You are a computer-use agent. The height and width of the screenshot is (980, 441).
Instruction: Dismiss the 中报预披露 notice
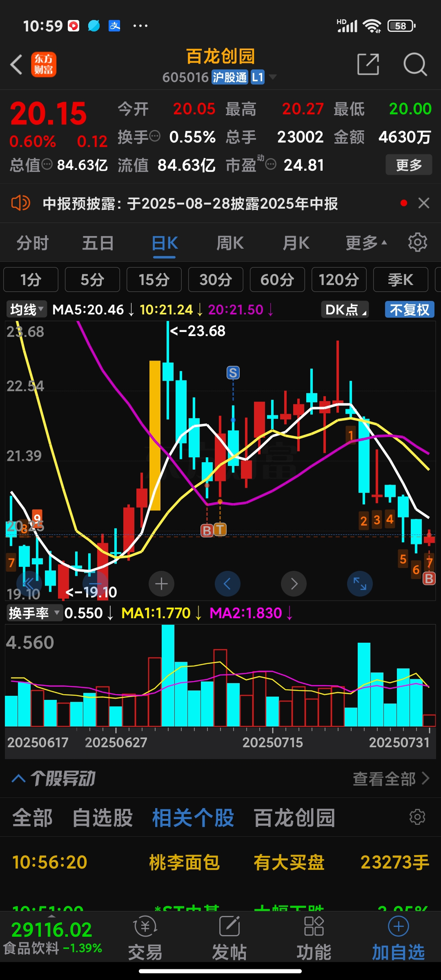click(424, 203)
